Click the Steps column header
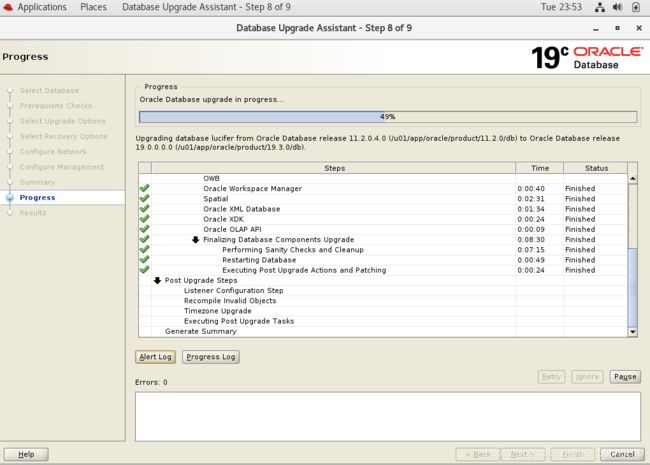Viewport: 650px width, 465px height. coord(334,168)
